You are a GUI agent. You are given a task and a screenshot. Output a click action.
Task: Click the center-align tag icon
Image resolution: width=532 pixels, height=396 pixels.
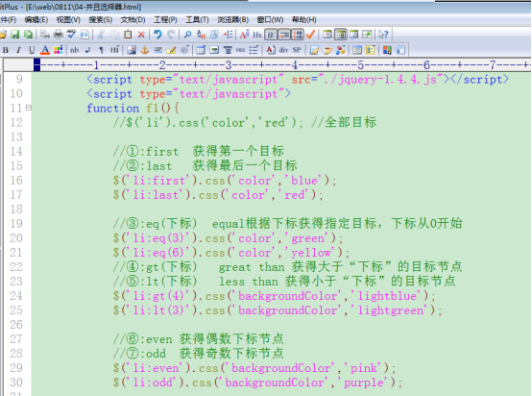(228, 50)
